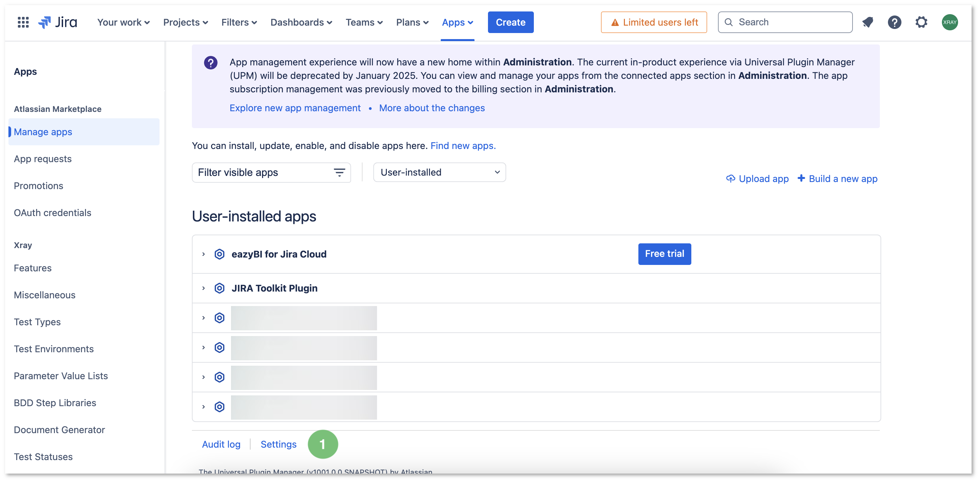Screen dimensions: 980x482
Task: Open Promotions in the sidebar
Action: click(x=38, y=186)
